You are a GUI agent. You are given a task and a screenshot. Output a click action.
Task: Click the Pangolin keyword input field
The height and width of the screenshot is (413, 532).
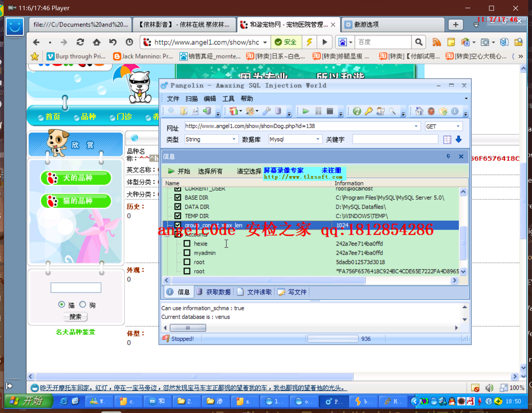(395, 139)
